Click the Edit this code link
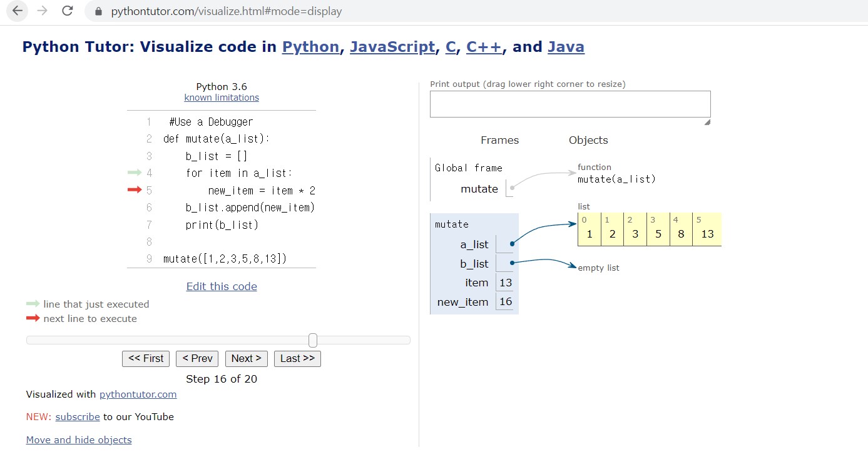This screenshot has width=868, height=452. [x=222, y=286]
